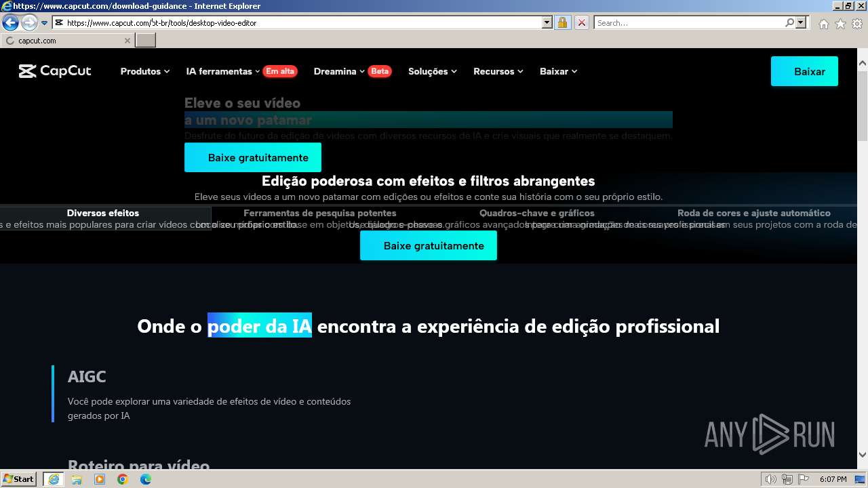Expand the Produtos menu
Screen dimensions: 868x488
coord(144,71)
